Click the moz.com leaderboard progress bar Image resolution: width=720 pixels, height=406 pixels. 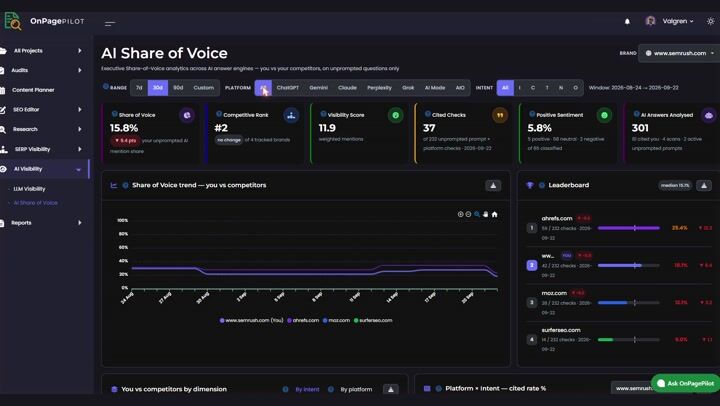[629, 303]
